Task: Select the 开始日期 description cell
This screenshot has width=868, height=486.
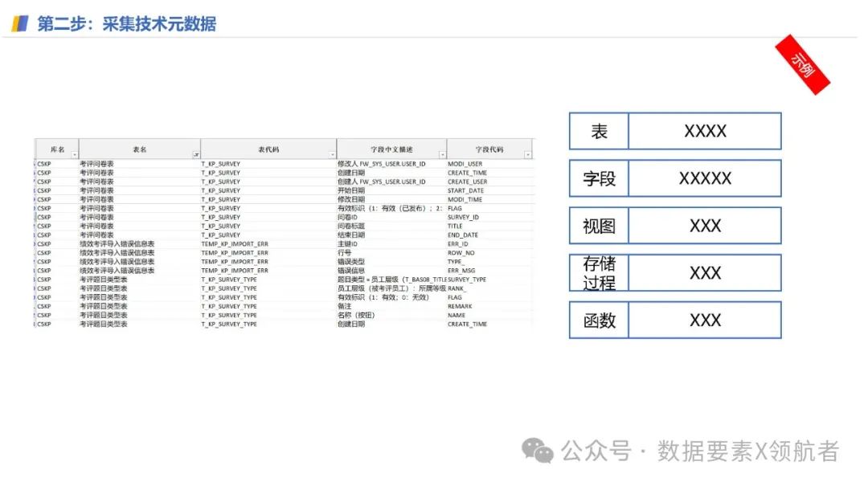Action: point(392,190)
